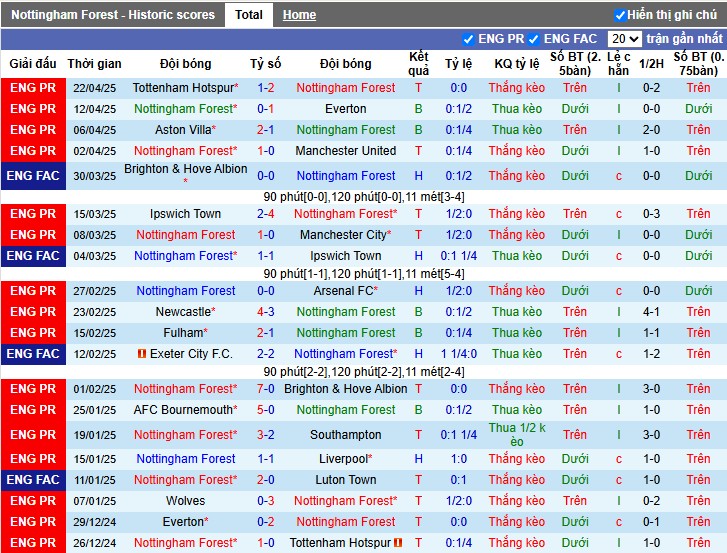
Task: Click the Wolves team name
Action: [x=185, y=501]
